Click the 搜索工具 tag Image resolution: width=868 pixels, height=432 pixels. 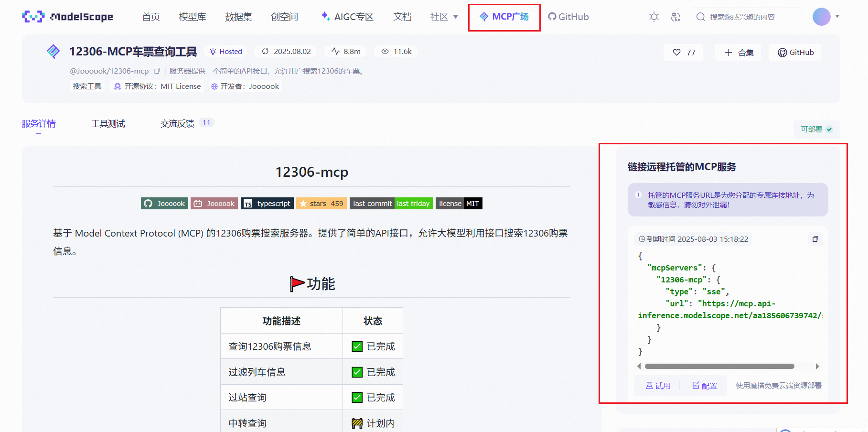click(x=87, y=86)
